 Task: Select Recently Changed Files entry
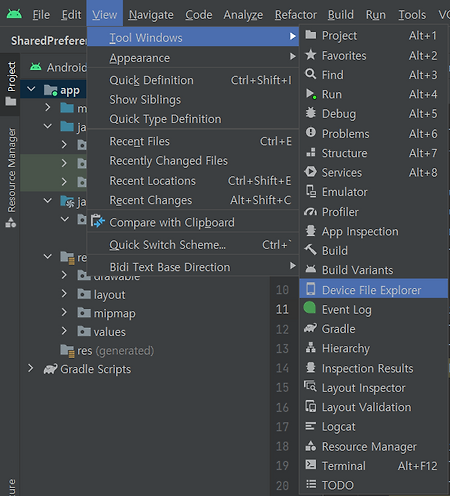point(193,161)
